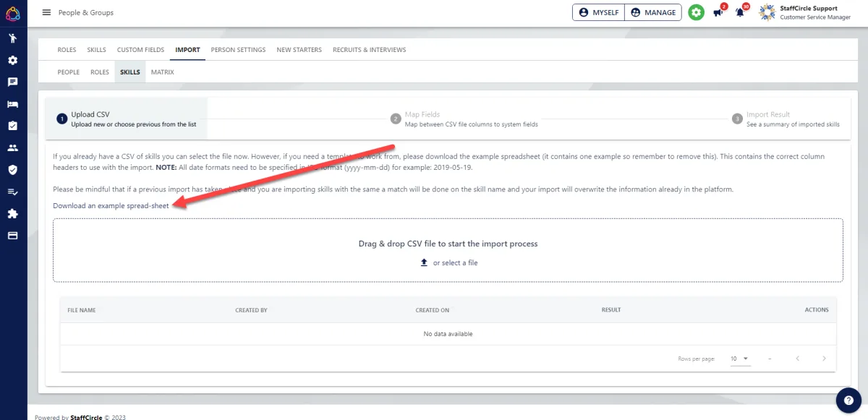Image resolution: width=868 pixels, height=420 pixels.
Task: Select the PEOPLE import sub-tab
Action: (69, 72)
